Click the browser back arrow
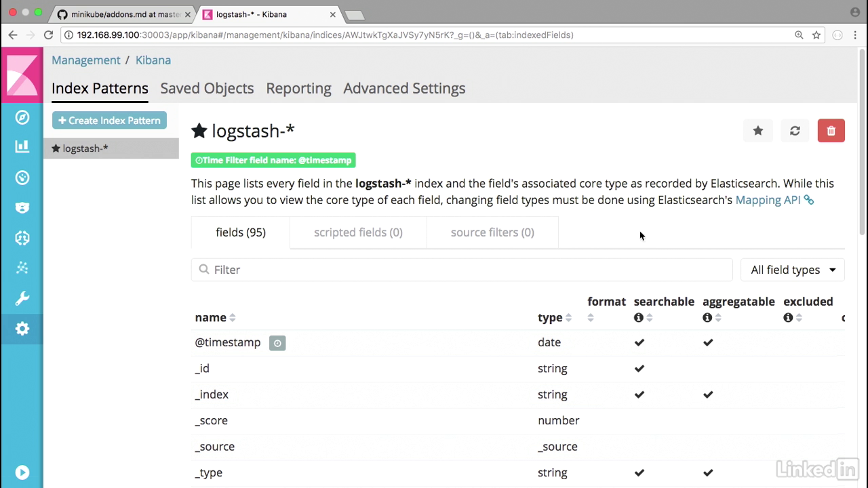 click(13, 35)
